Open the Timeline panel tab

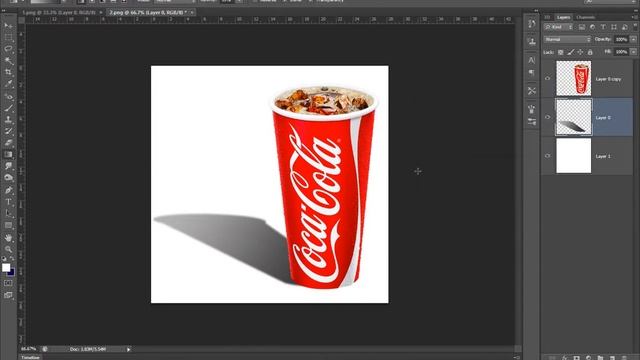point(30,357)
